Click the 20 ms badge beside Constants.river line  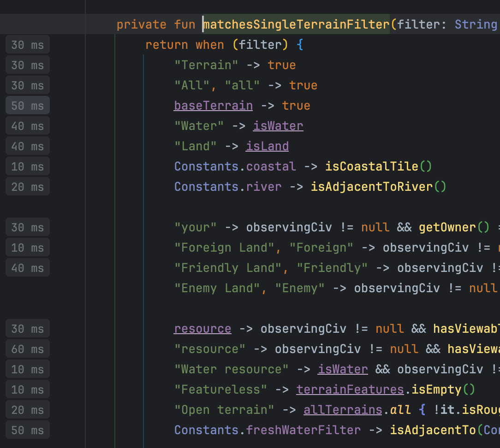click(27, 186)
